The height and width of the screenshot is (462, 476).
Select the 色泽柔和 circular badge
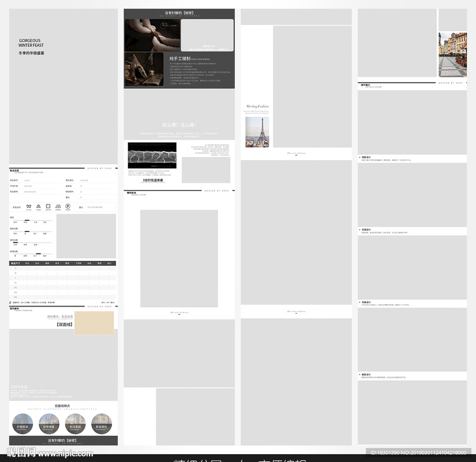point(75,424)
